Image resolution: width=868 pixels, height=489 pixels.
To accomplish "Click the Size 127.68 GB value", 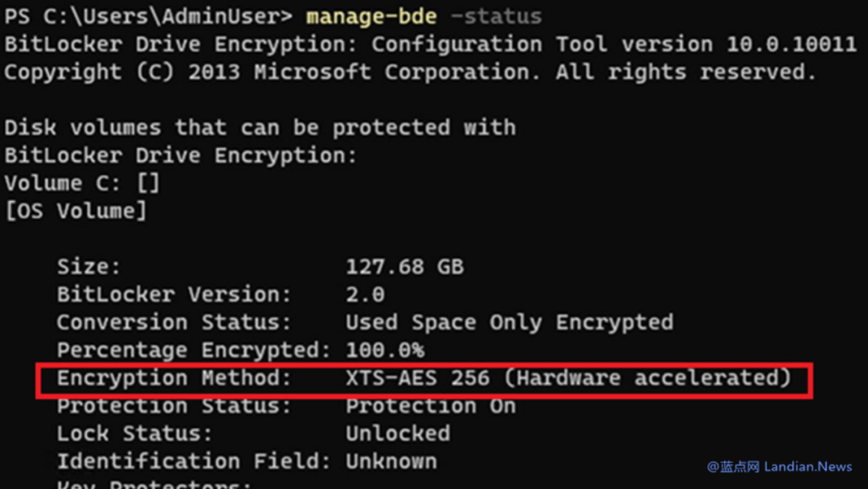I will [x=404, y=267].
